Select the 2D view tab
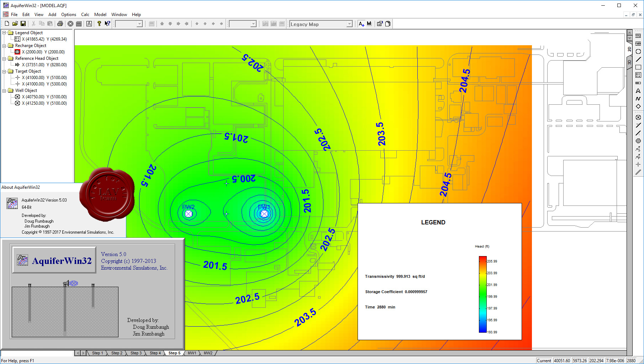Image resolution: width=644 pixels, height=364 pixels. (x=629, y=49)
